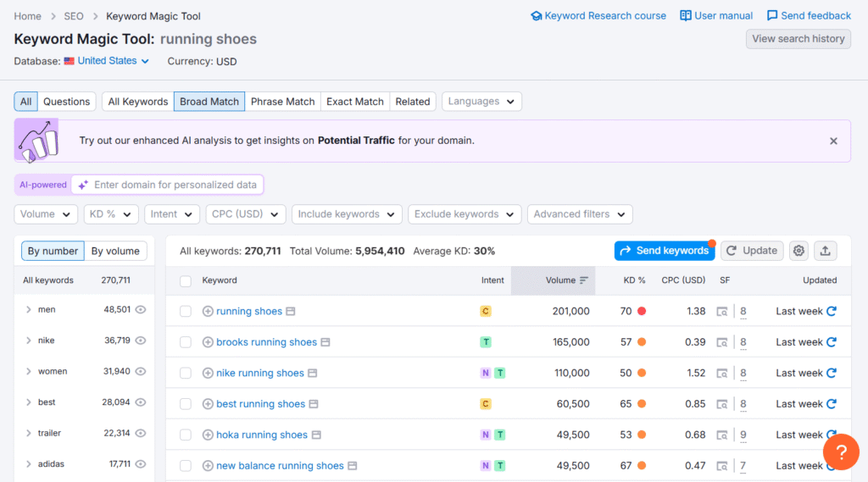Refresh the nike running shoes row
Viewport: 868px width, 482px height.
832,374
